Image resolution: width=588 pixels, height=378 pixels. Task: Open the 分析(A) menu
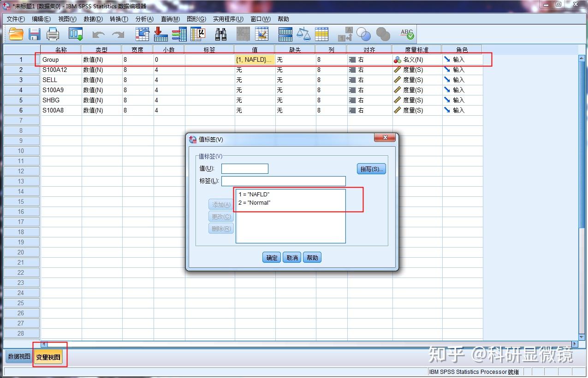pyautogui.click(x=144, y=19)
